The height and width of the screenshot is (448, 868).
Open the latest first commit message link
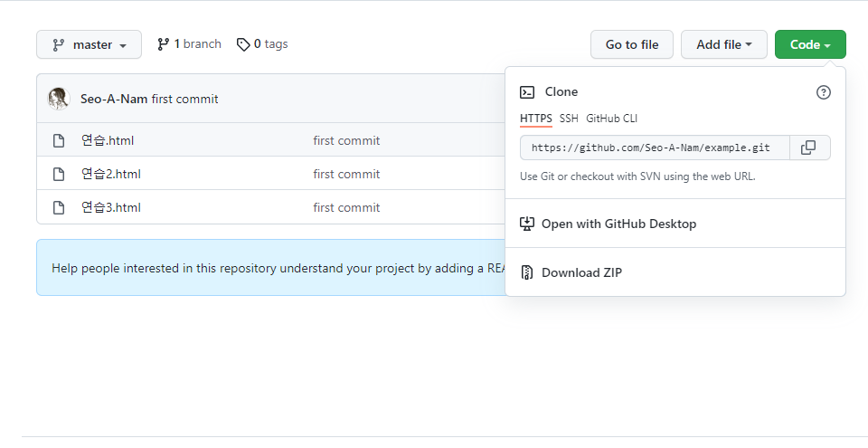(x=184, y=99)
